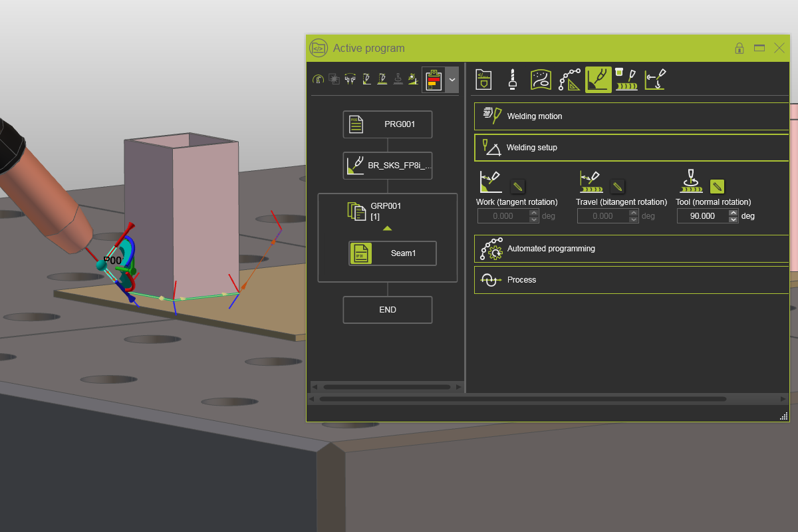
Task: Click the robot reach check icon
Action: click(318, 78)
